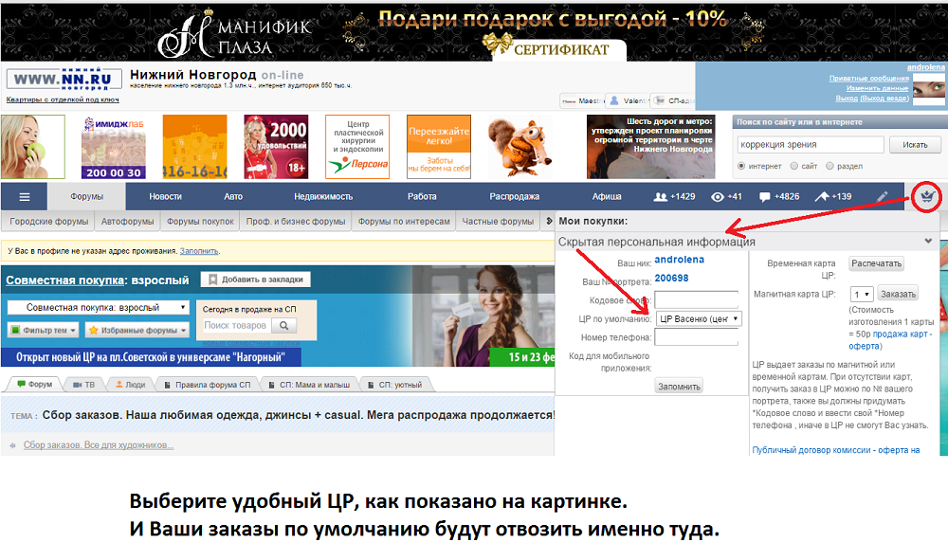Click the Выход (Выход везде) link
The width and height of the screenshot is (948, 560).
(872, 98)
